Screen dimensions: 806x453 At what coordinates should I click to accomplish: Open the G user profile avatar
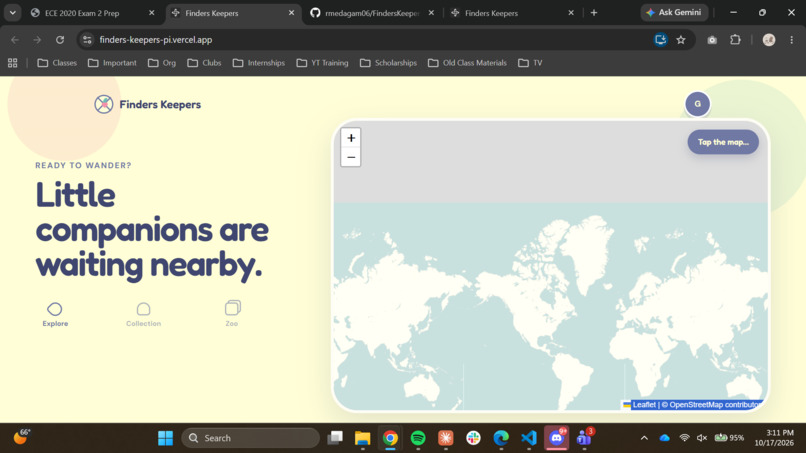(x=697, y=104)
